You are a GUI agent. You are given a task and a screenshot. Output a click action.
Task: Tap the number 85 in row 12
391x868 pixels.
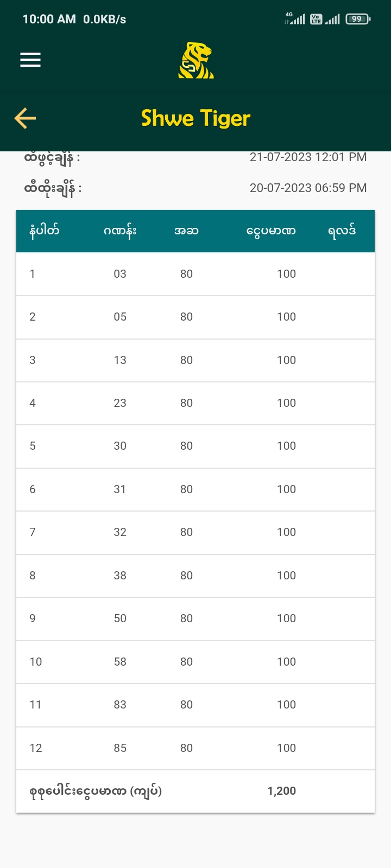[x=120, y=748]
